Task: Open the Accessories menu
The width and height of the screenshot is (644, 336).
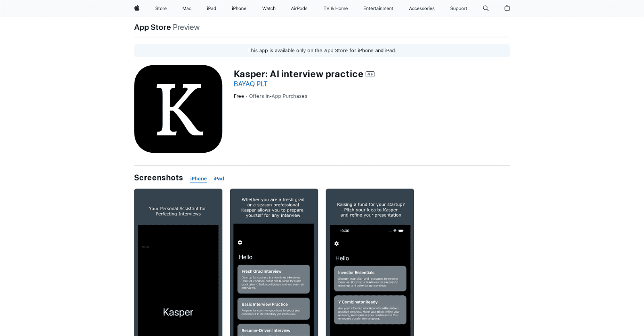Action: click(x=422, y=8)
